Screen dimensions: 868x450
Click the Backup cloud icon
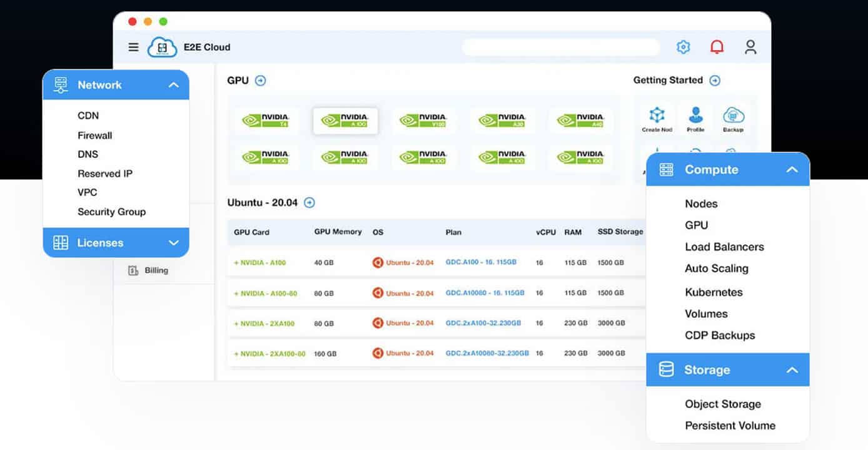coord(733,118)
